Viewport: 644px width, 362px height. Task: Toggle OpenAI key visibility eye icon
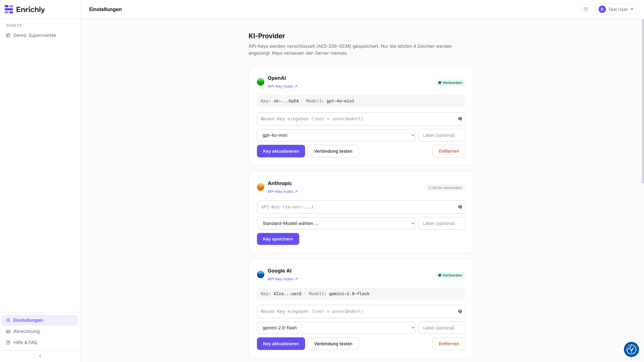(460, 119)
